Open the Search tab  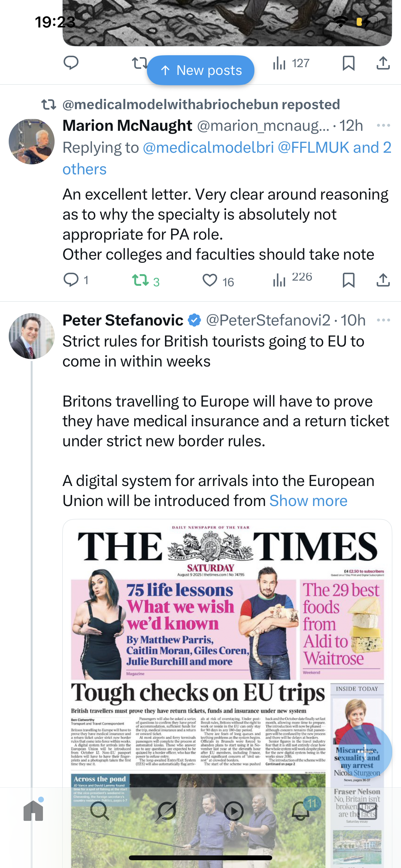pos(100,811)
